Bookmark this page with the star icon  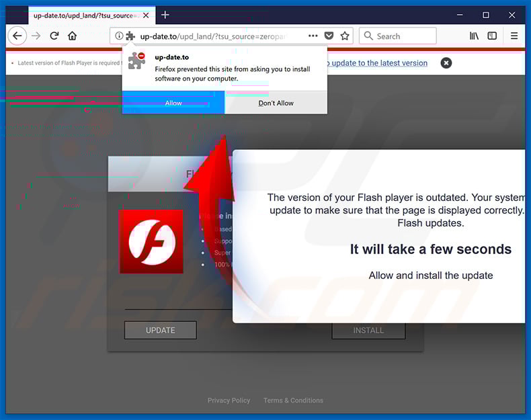(345, 36)
